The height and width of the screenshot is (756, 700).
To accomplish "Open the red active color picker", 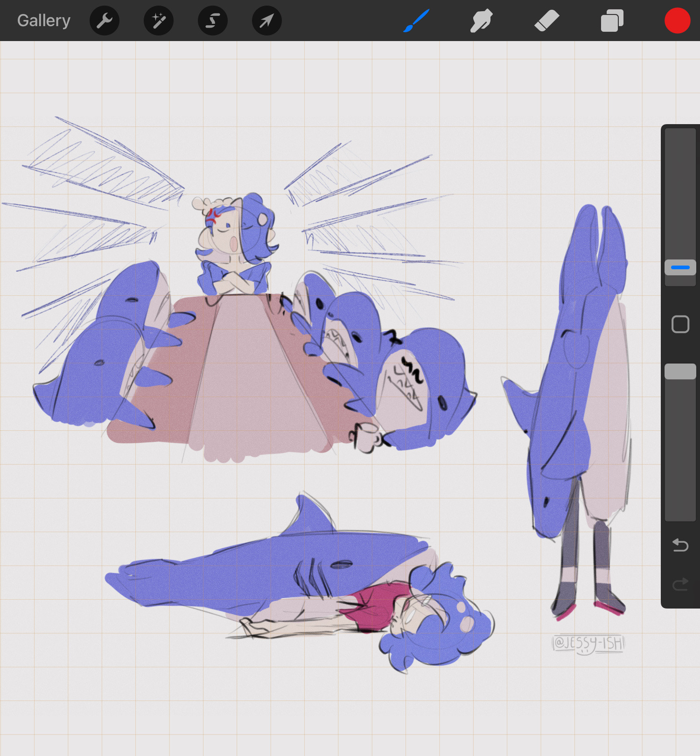I will tap(678, 21).
